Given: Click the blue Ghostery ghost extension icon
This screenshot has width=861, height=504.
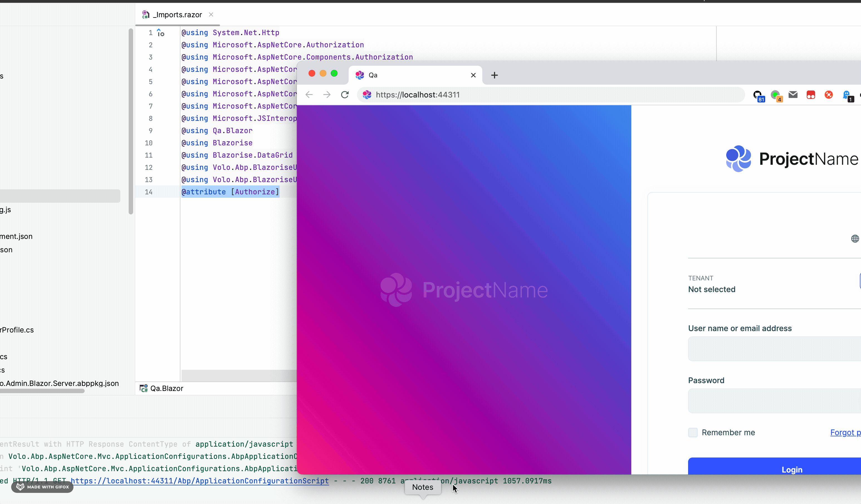Looking at the screenshot, I should pyautogui.click(x=847, y=95).
